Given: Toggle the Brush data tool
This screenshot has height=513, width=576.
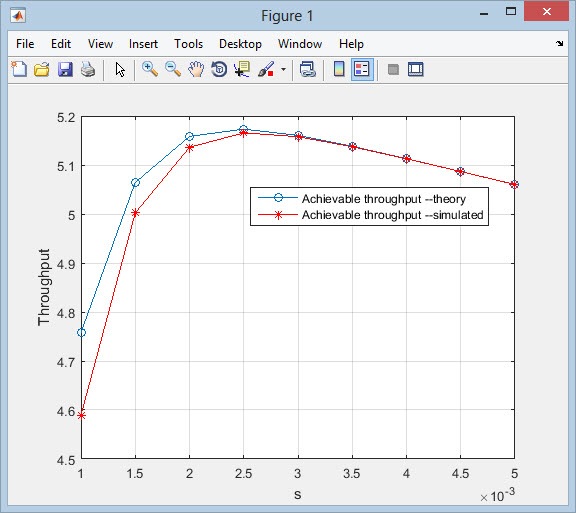Looking at the screenshot, I should point(266,69).
